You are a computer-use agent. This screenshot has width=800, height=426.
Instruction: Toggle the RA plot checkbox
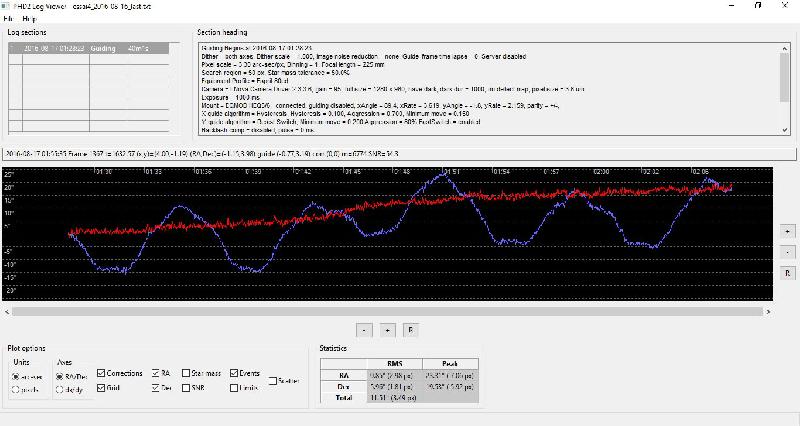(156, 373)
